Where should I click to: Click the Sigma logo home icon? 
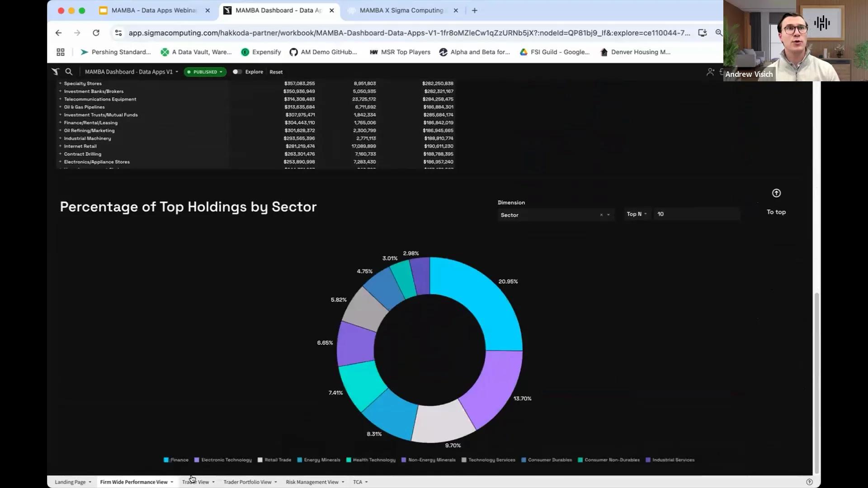pos(55,71)
